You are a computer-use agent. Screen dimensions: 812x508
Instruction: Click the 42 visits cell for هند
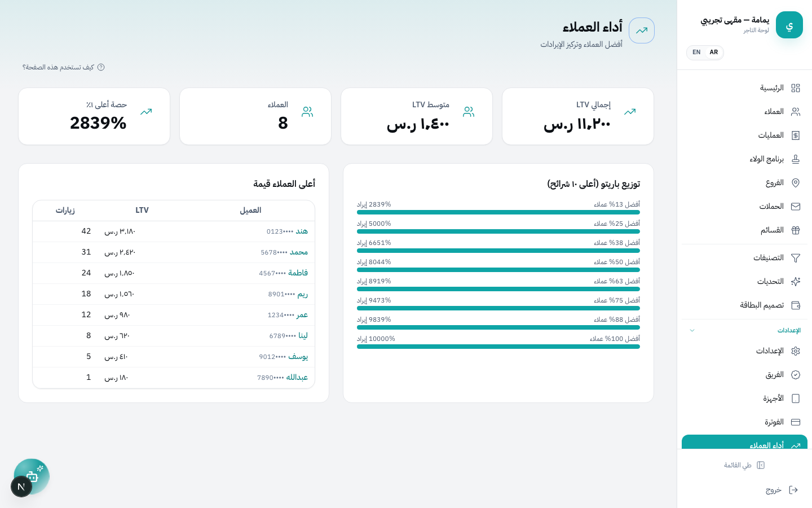tap(86, 231)
